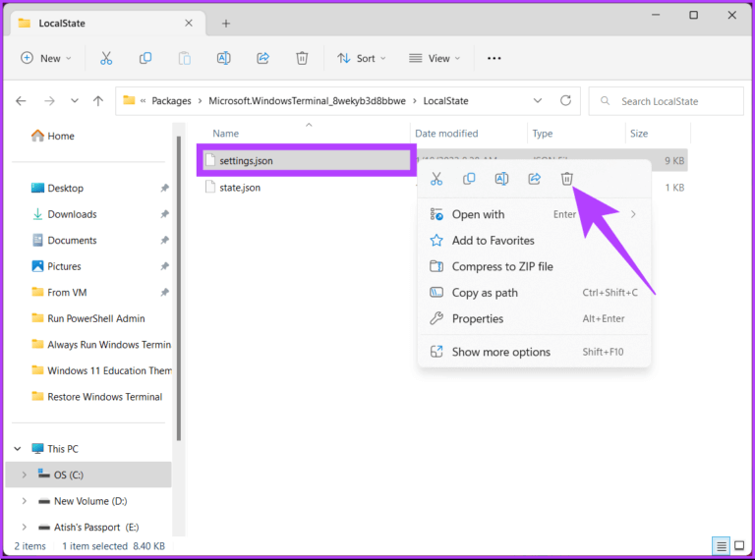Open Properties from the context menu

534,318
